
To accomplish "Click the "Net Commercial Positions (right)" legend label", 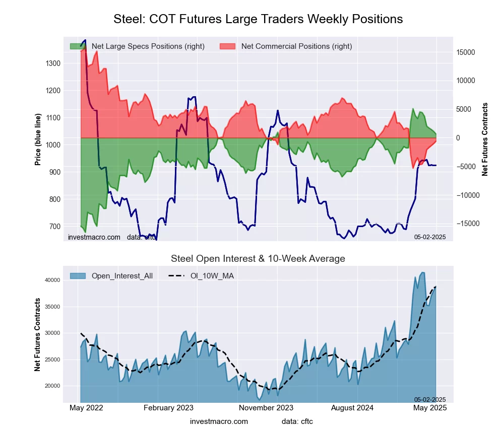I will (296, 46).
